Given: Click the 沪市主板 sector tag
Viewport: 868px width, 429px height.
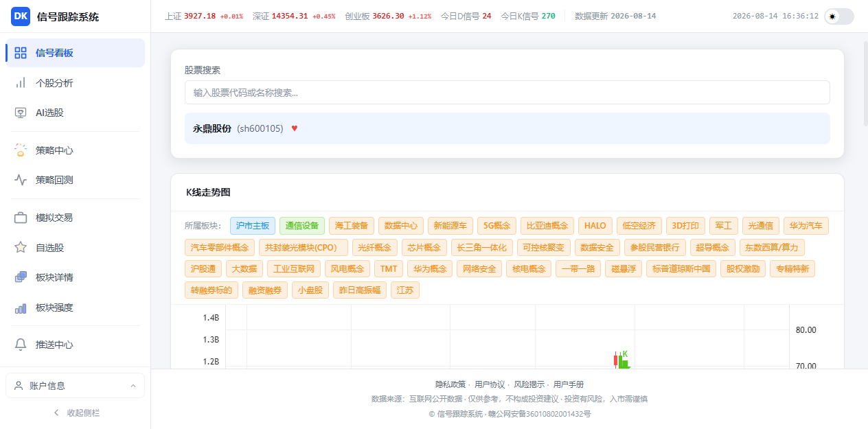Looking at the screenshot, I should pos(253,225).
